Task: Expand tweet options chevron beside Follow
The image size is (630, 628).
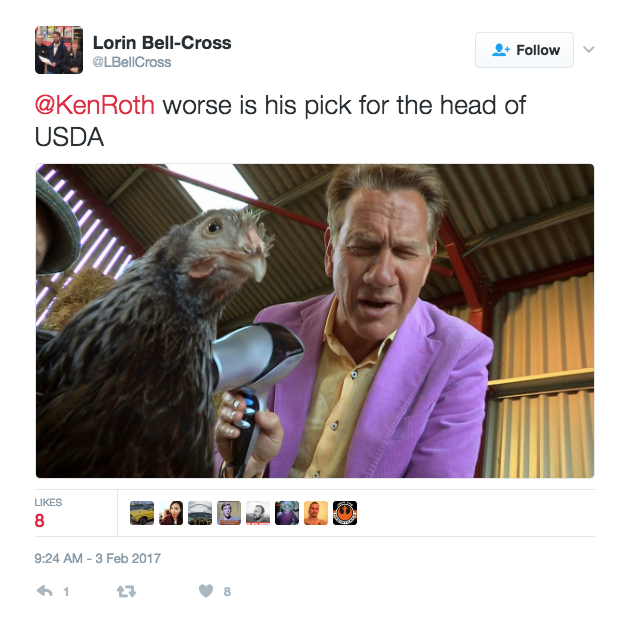Action: [x=589, y=49]
